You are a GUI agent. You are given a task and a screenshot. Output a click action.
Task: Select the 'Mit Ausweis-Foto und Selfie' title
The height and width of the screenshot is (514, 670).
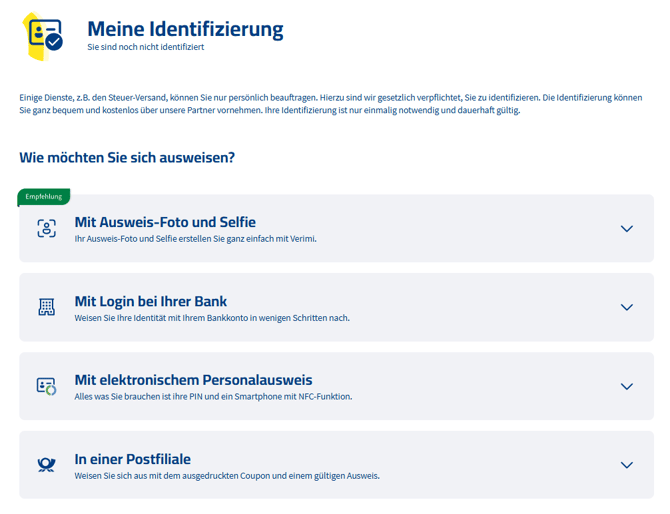pyautogui.click(x=165, y=222)
